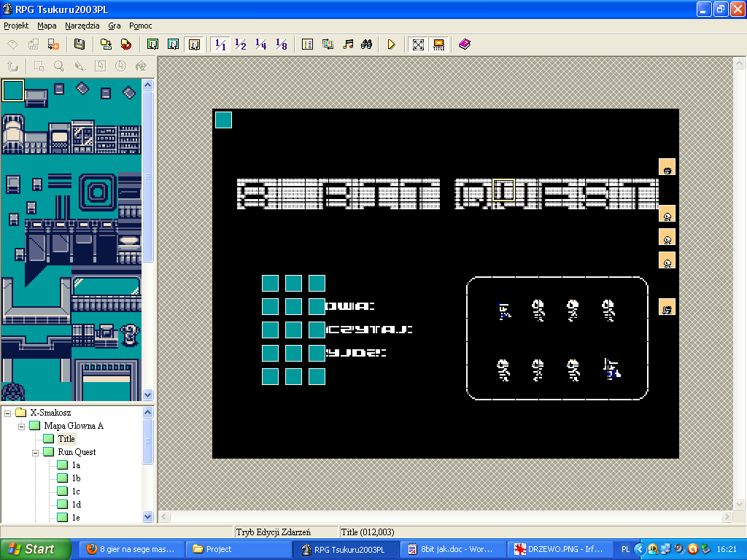This screenshot has height=560, width=747.
Task: Collapse the Mapa Glowna A tree node
Action: pyautogui.click(x=21, y=426)
